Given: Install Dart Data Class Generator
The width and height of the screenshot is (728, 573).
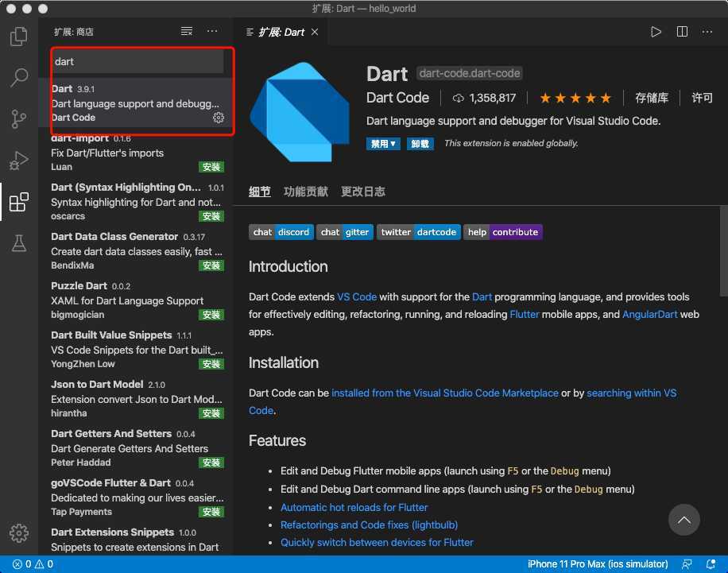Looking at the screenshot, I should pyautogui.click(x=211, y=265).
